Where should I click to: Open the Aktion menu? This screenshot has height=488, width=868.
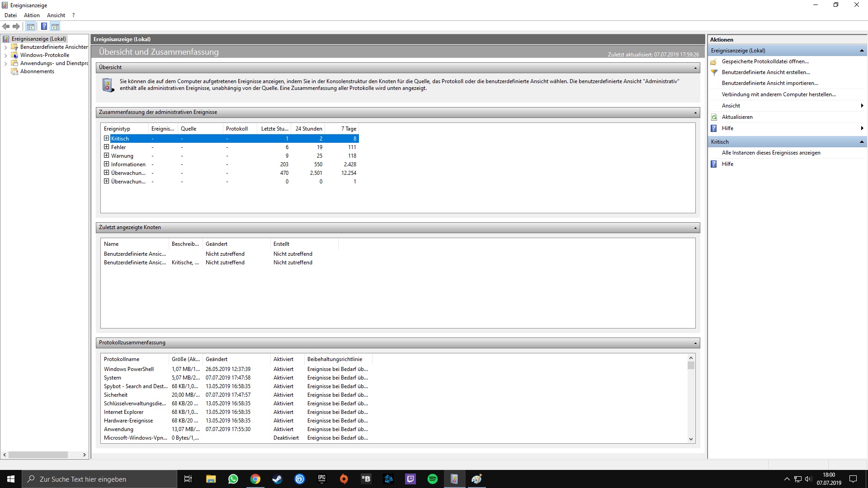[x=32, y=15]
